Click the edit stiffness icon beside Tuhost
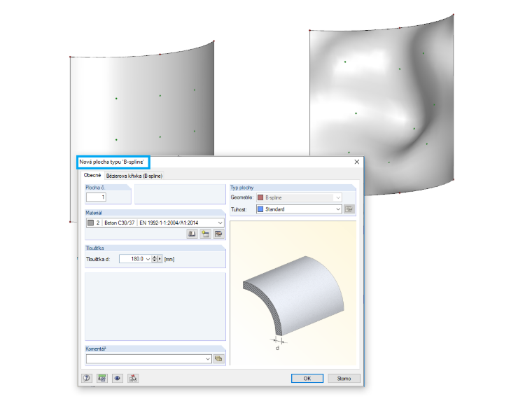This screenshot has height=399, width=532. coord(349,209)
